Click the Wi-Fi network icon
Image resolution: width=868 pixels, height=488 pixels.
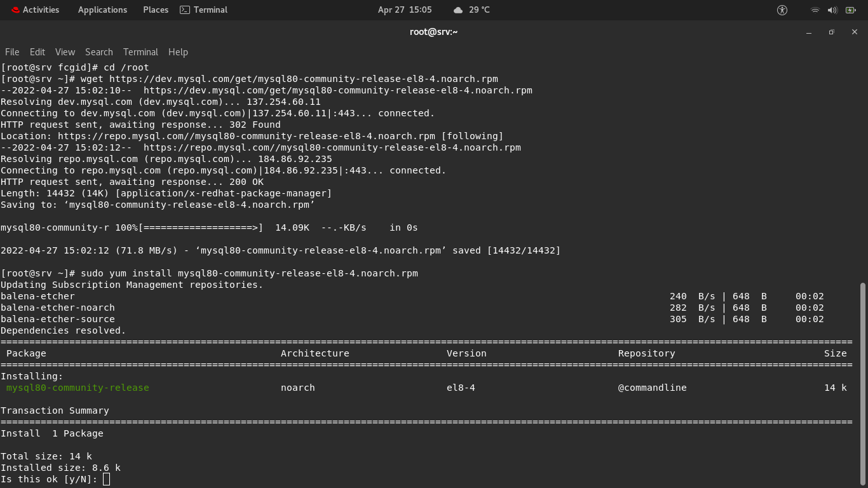(x=815, y=10)
